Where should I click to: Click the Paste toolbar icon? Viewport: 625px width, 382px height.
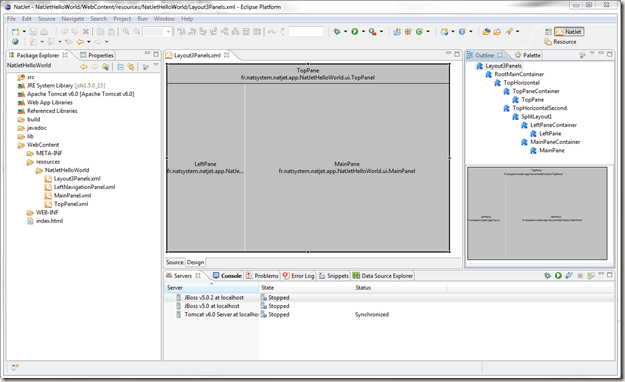112,32
